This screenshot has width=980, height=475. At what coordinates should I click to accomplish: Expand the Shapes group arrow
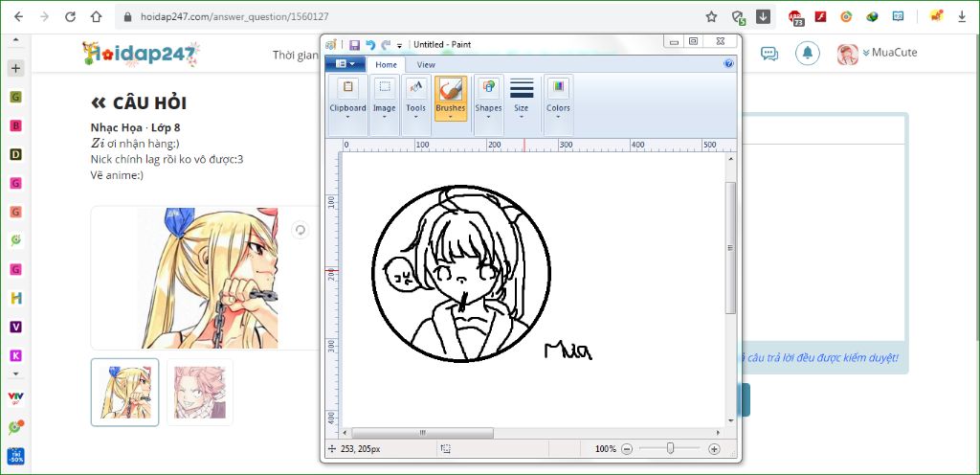click(489, 117)
